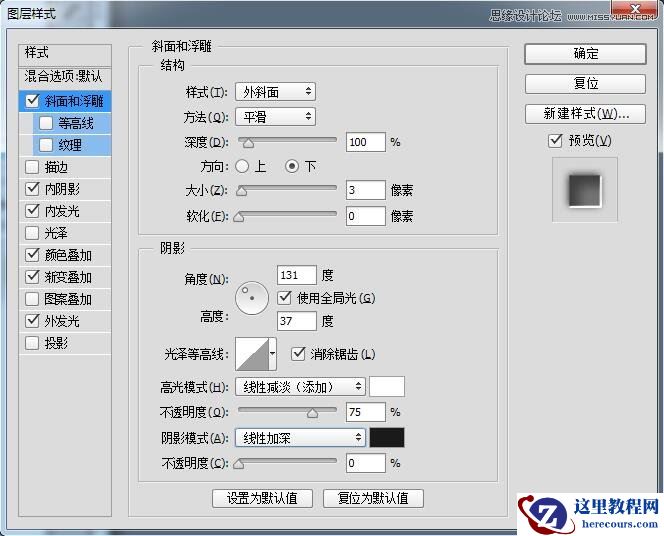Uncheck the 斜面和浮雕 checkbox
Viewport: 664px width, 536px height.
(x=33, y=100)
